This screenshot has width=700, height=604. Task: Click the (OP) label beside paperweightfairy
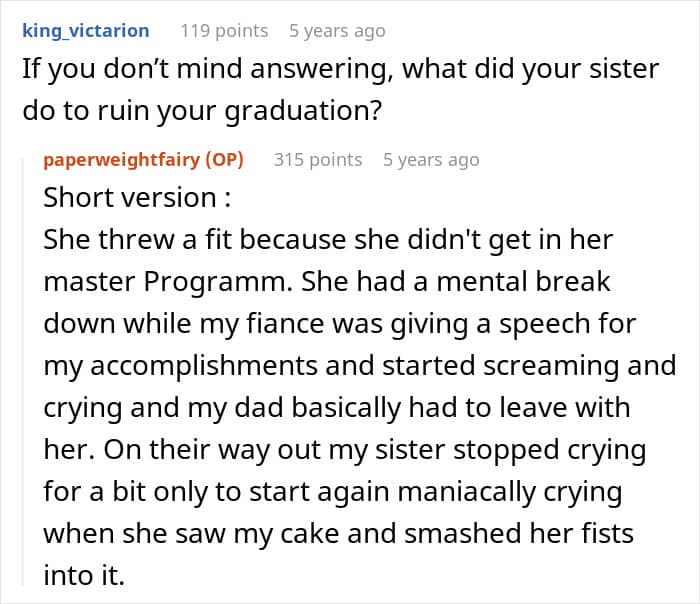pos(224,160)
